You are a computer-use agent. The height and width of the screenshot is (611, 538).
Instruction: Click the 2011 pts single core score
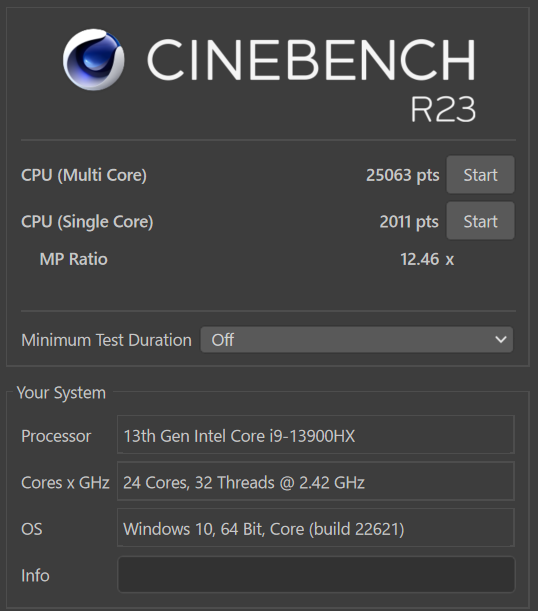409,222
